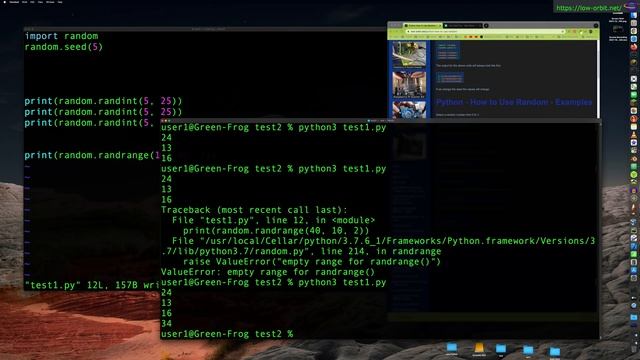
Task: Click the 'print(random.randrange(' line in editor
Action: (92, 155)
